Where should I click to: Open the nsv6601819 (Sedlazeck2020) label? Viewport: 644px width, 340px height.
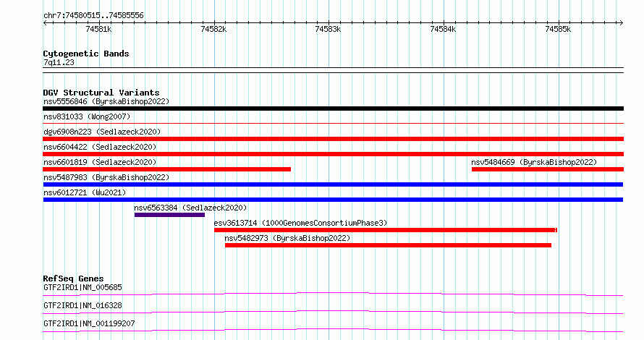[x=100, y=162]
